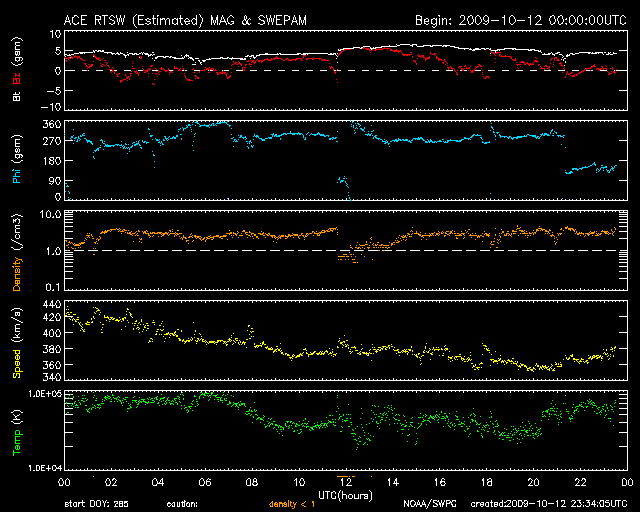Click the title 'ACE RTSW (Estimated) MAG & SWEPAM'
The height and width of the screenshot is (512, 640).
(185, 21)
